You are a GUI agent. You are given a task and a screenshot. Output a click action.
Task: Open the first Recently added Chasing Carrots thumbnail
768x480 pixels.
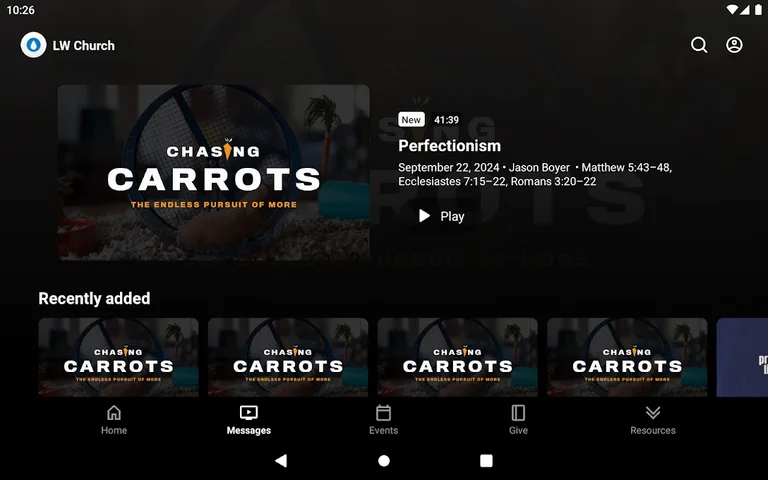(x=118, y=358)
